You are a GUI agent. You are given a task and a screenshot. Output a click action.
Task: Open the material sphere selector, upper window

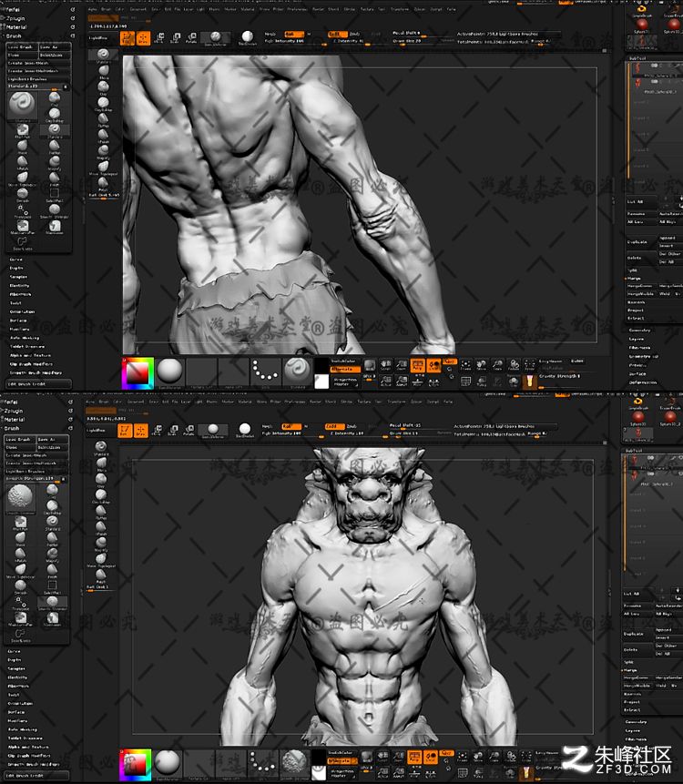click(x=169, y=372)
